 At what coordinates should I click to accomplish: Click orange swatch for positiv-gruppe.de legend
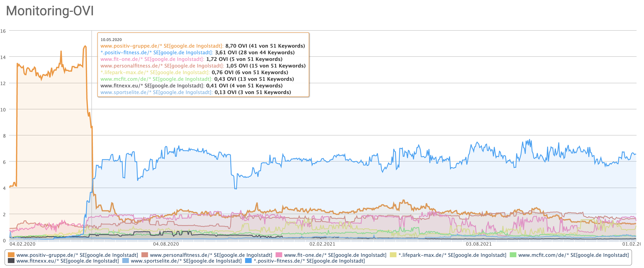(11, 255)
